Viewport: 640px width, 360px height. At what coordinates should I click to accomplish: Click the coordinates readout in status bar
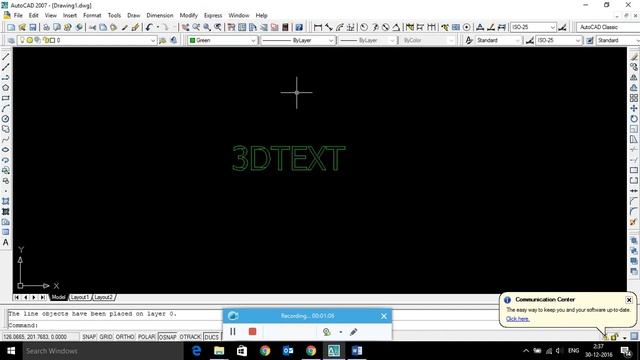tap(35, 337)
